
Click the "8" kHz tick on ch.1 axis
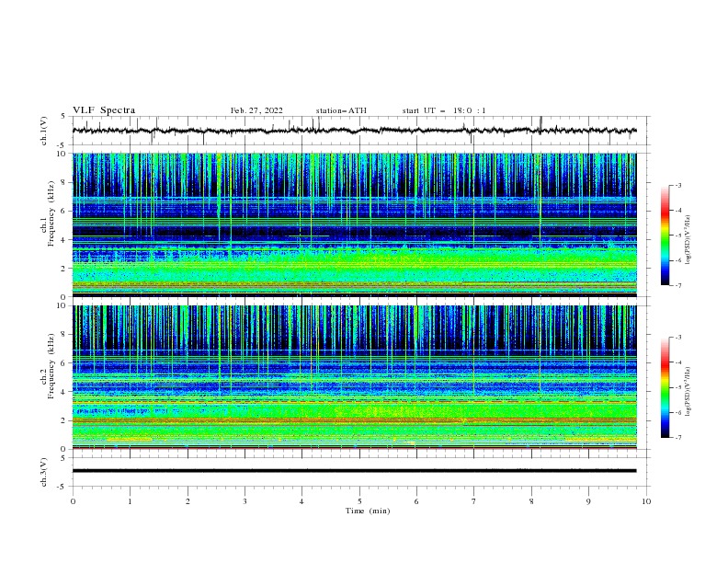pyautogui.click(x=65, y=182)
